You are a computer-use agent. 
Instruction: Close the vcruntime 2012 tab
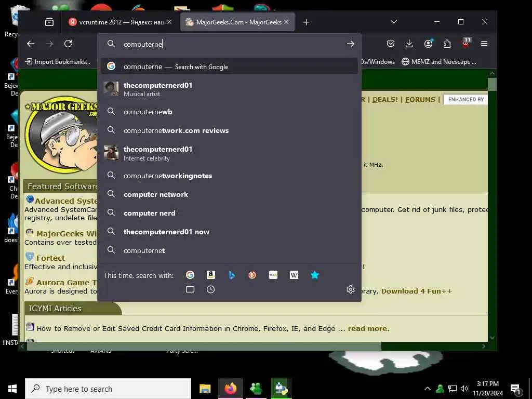pos(169,22)
